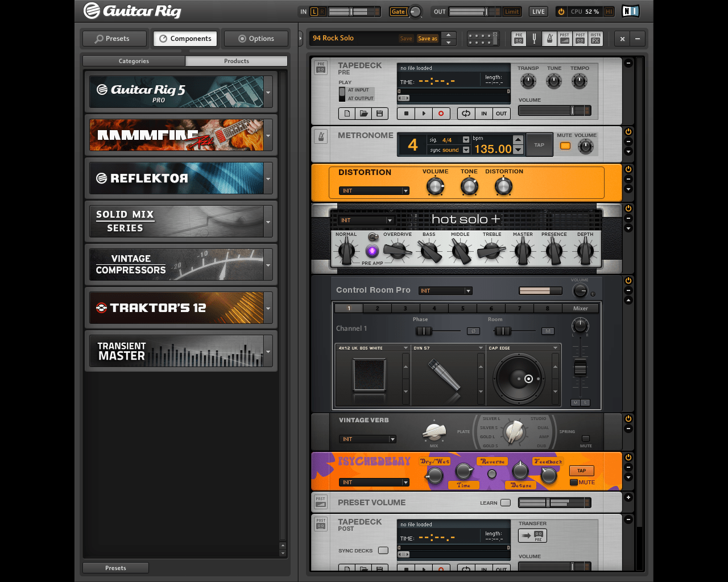Collapse all rack components with the minus icon
Viewport: 728px width, 582px height.
(638, 39)
